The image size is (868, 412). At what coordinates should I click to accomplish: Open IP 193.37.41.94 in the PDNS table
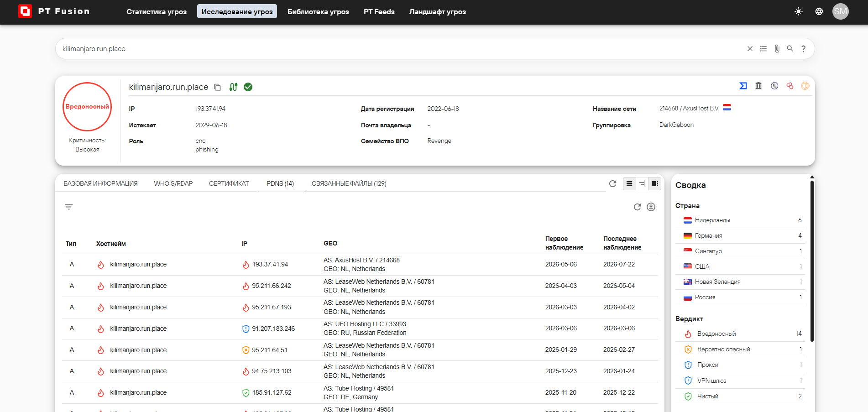pyautogui.click(x=270, y=265)
